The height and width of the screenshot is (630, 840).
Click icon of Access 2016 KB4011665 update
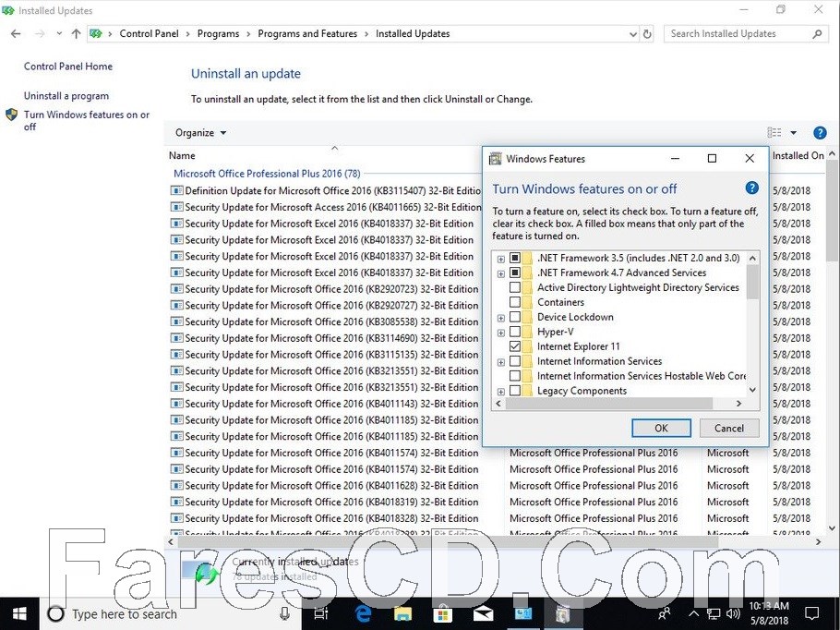[x=176, y=207]
